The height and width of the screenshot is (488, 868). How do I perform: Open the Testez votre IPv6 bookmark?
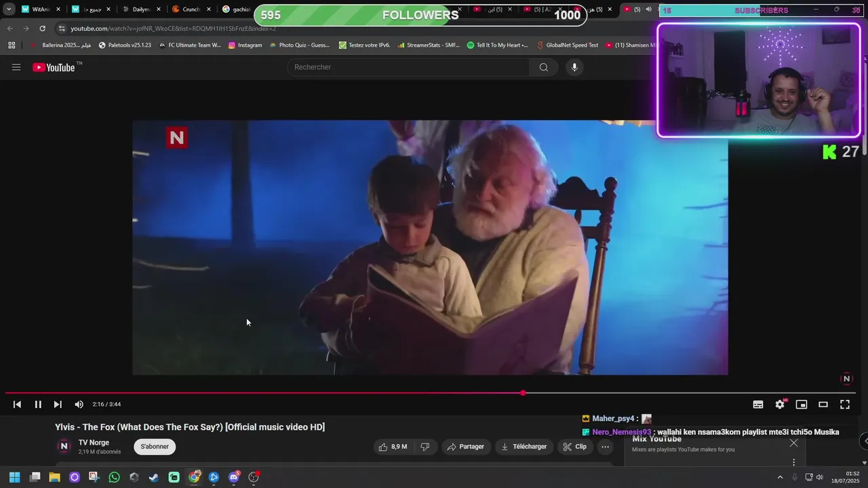coord(364,45)
